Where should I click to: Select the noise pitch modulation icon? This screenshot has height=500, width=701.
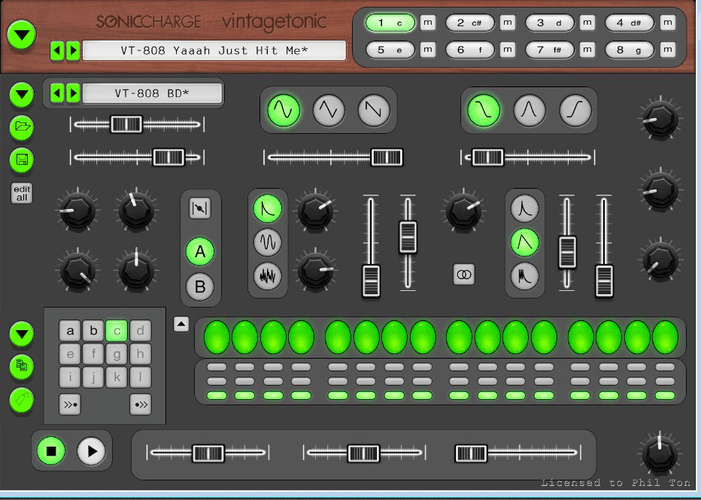(x=267, y=275)
